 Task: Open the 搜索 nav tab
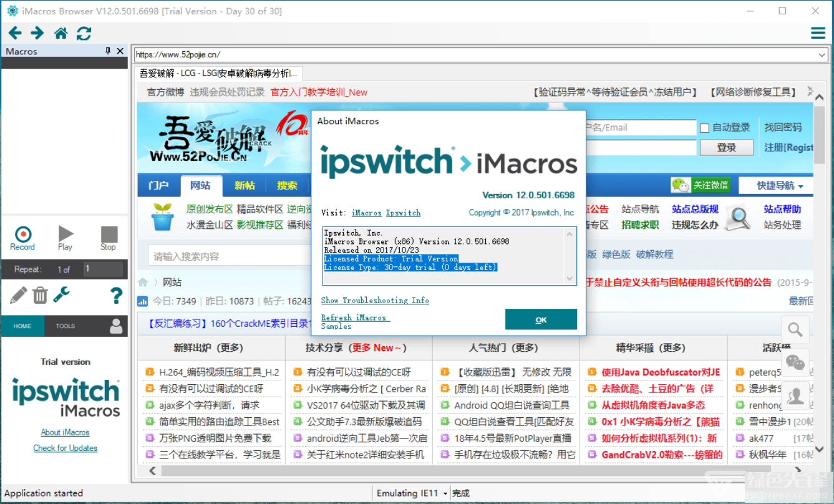pyautogui.click(x=288, y=185)
